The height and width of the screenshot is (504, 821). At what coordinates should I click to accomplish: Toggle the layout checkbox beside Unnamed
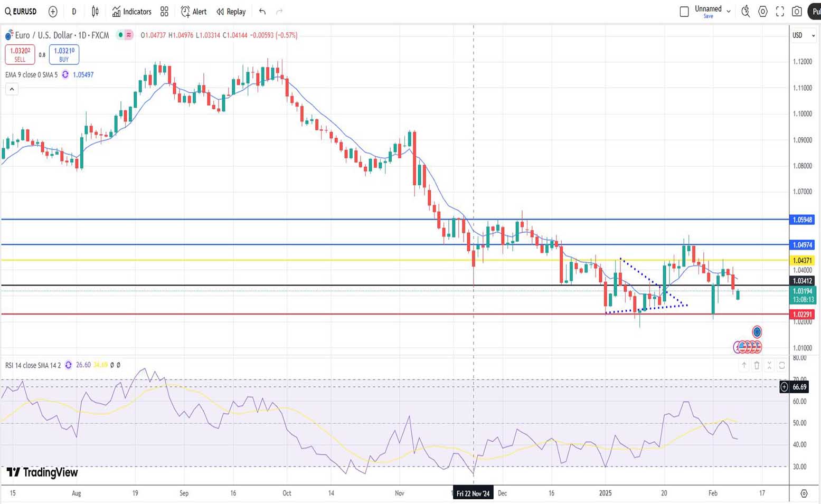684,12
